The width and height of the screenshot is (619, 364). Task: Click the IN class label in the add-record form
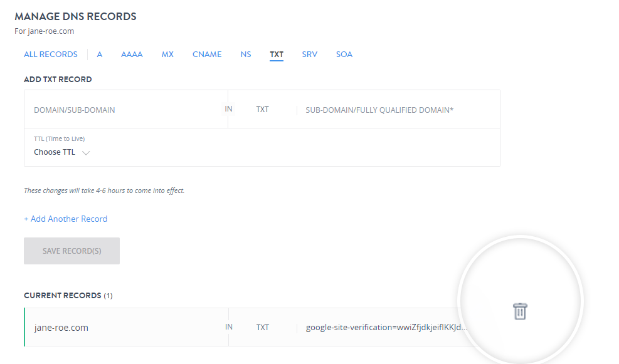coord(229,109)
